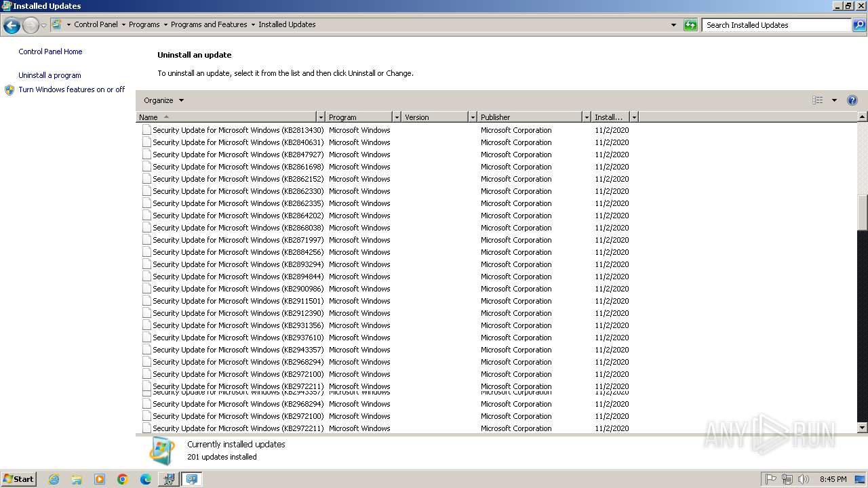Click the Forward navigation arrow

pos(31,26)
